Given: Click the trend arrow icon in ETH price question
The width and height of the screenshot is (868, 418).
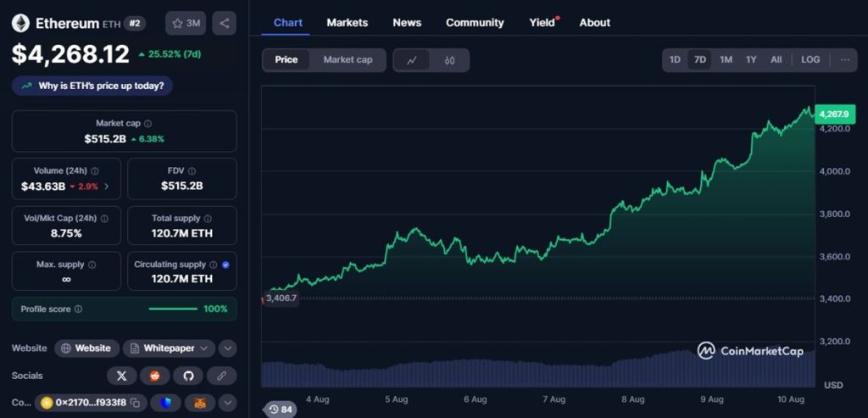Looking at the screenshot, I should 26,86.
